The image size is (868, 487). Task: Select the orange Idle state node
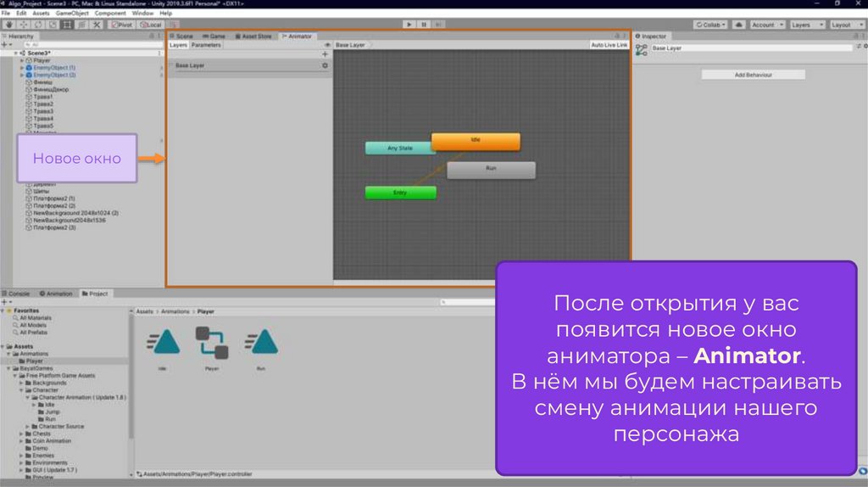click(476, 141)
